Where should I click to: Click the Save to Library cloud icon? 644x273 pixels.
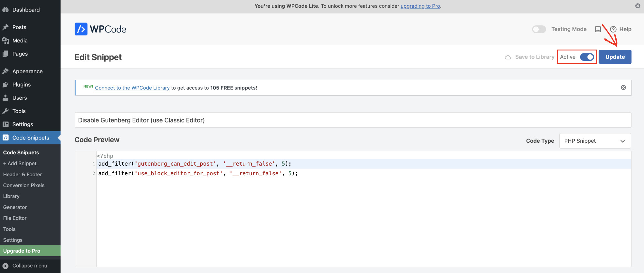pos(508,57)
